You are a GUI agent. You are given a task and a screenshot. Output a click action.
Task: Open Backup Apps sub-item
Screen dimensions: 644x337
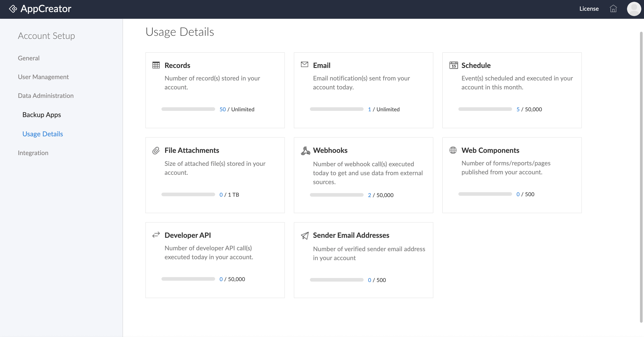pos(42,115)
